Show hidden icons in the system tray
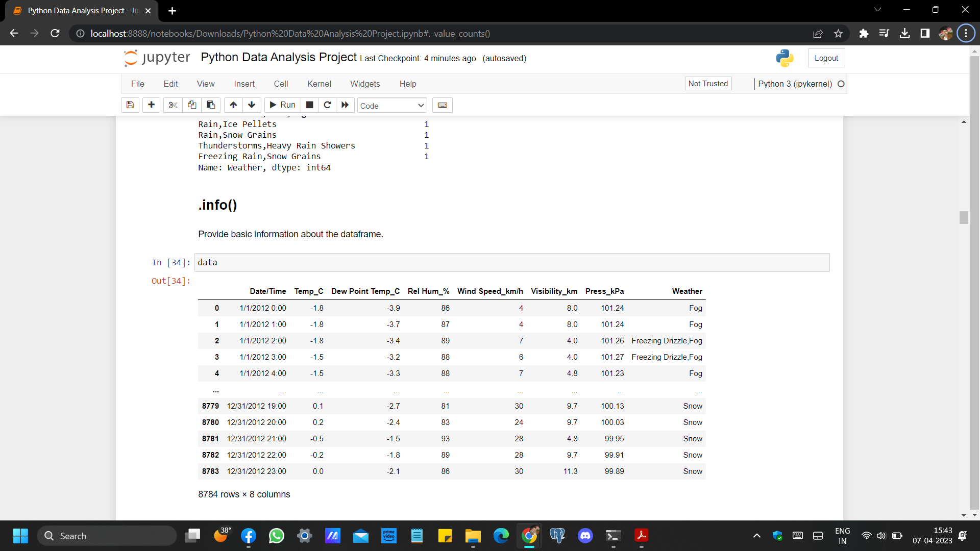This screenshot has height=551, width=980. coord(757,536)
